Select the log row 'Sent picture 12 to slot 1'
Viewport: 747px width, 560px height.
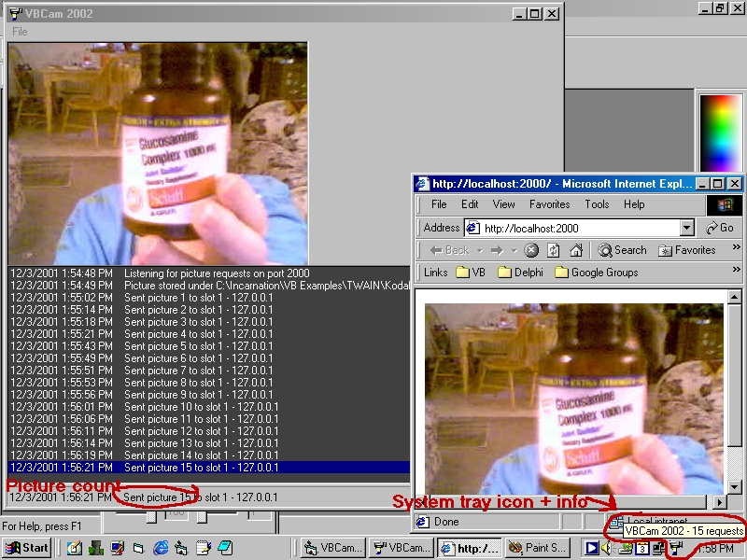click(209, 431)
